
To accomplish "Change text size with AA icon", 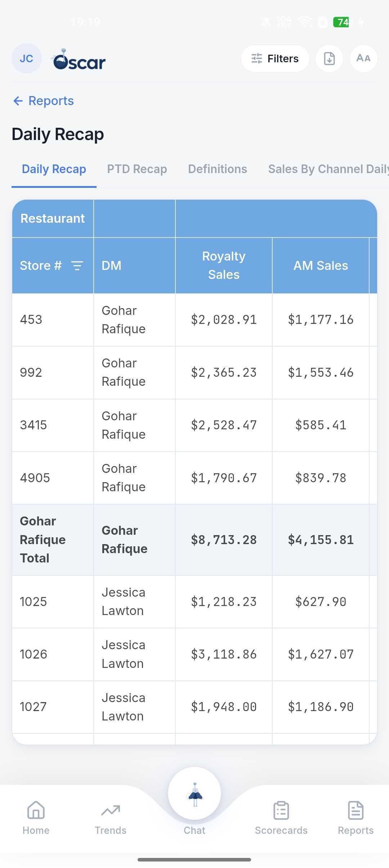I will [x=363, y=58].
